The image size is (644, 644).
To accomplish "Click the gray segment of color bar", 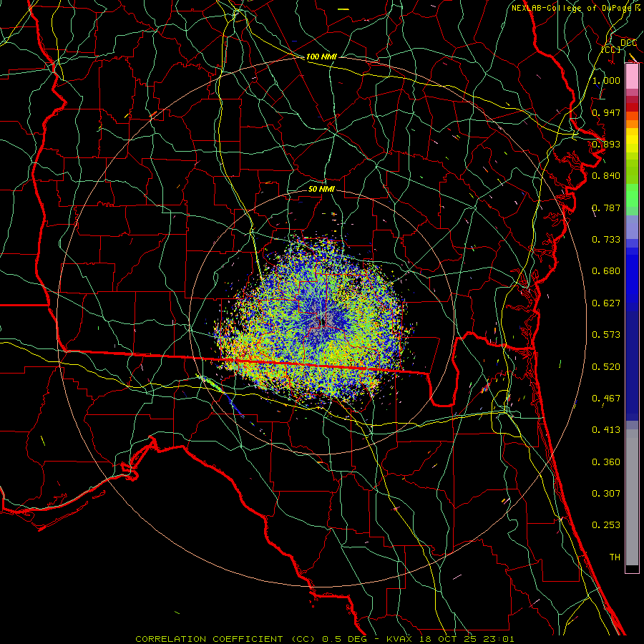I will click(632, 497).
